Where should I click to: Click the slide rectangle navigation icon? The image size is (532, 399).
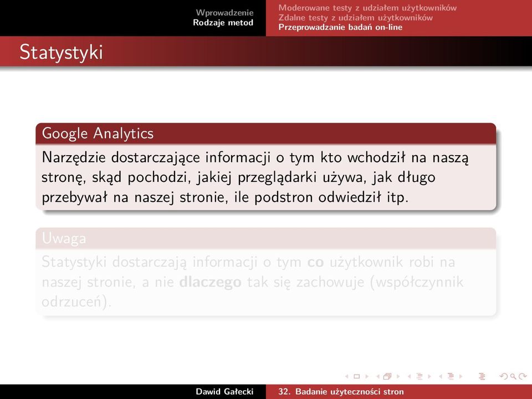pyautogui.click(x=356, y=376)
